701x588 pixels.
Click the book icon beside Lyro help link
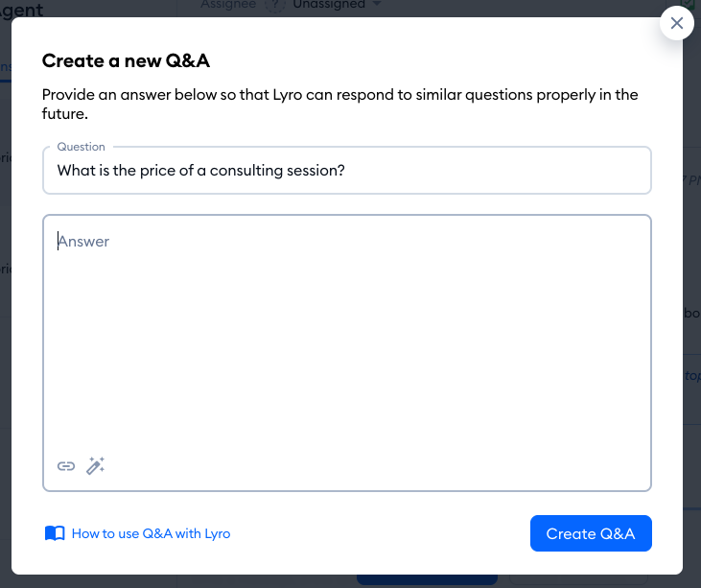pyautogui.click(x=55, y=533)
